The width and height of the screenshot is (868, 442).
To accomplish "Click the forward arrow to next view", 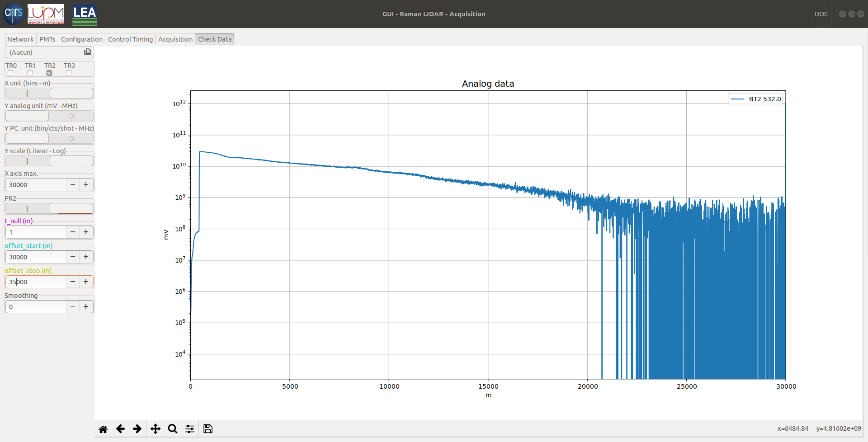I will click(x=137, y=429).
